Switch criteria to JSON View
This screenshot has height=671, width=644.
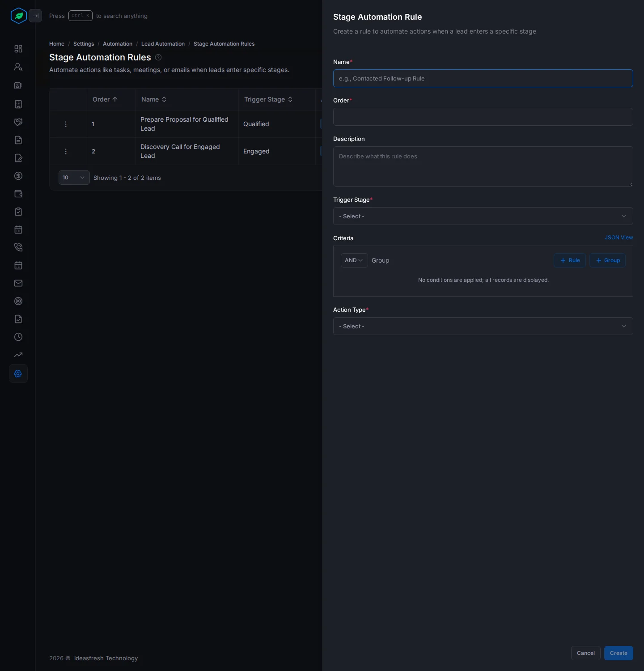coord(619,238)
